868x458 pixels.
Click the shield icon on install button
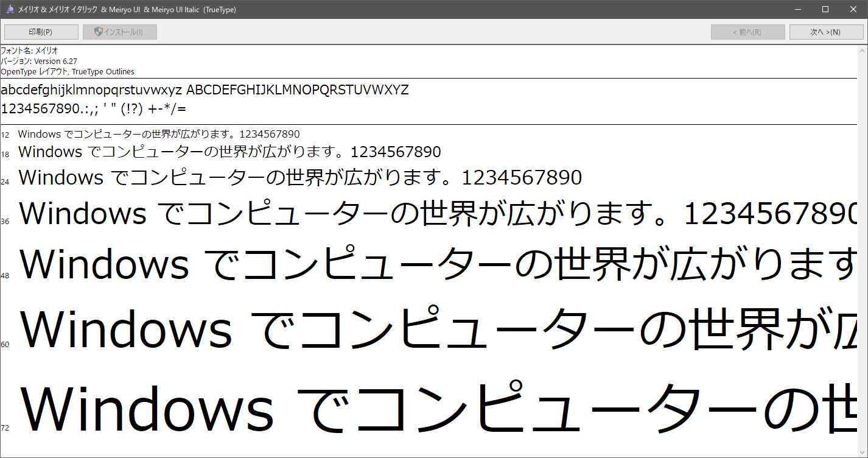(x=99, y=32)
